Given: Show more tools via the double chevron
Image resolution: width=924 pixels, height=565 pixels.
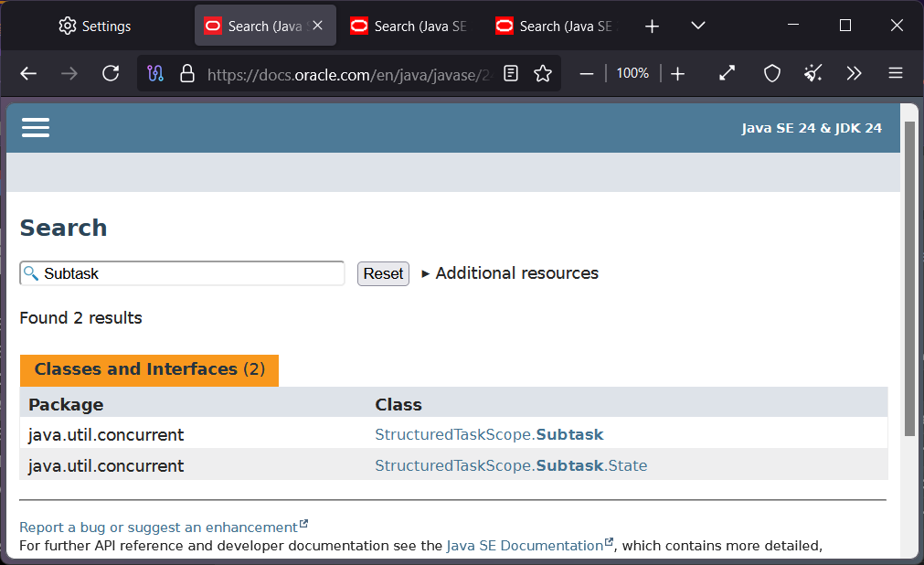Looking at the screenshot, I should click(854, 73).
